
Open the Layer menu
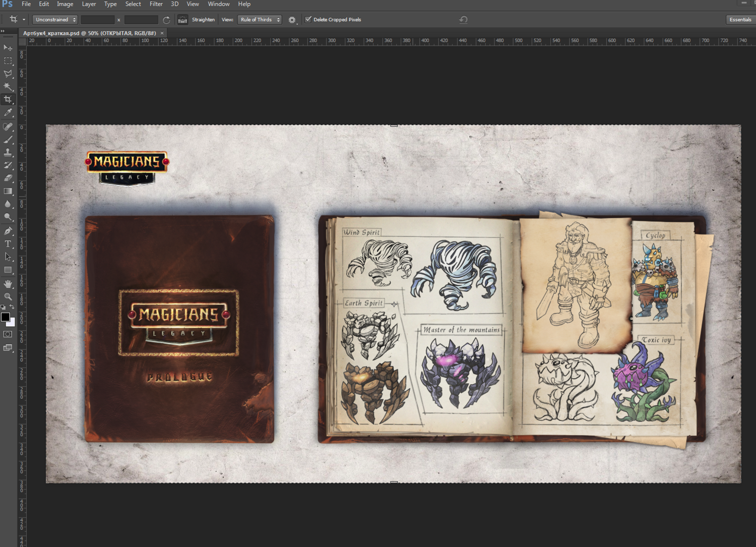tap(89, 4)
